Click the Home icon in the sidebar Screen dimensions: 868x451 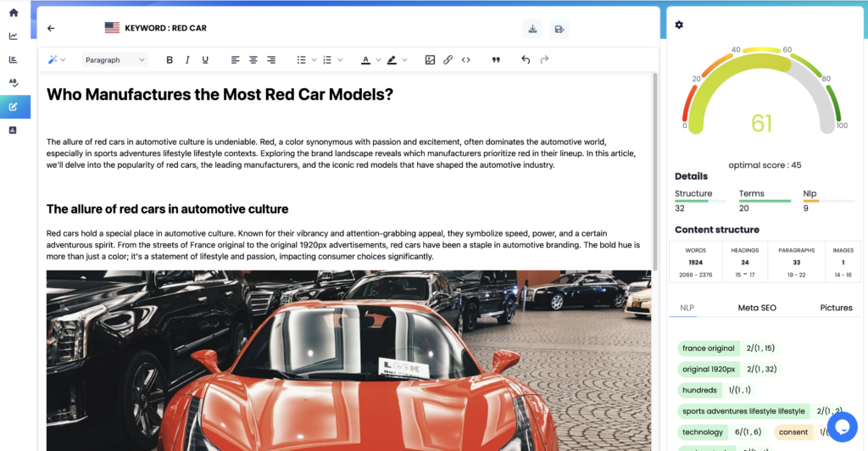(x=14, y=13)
